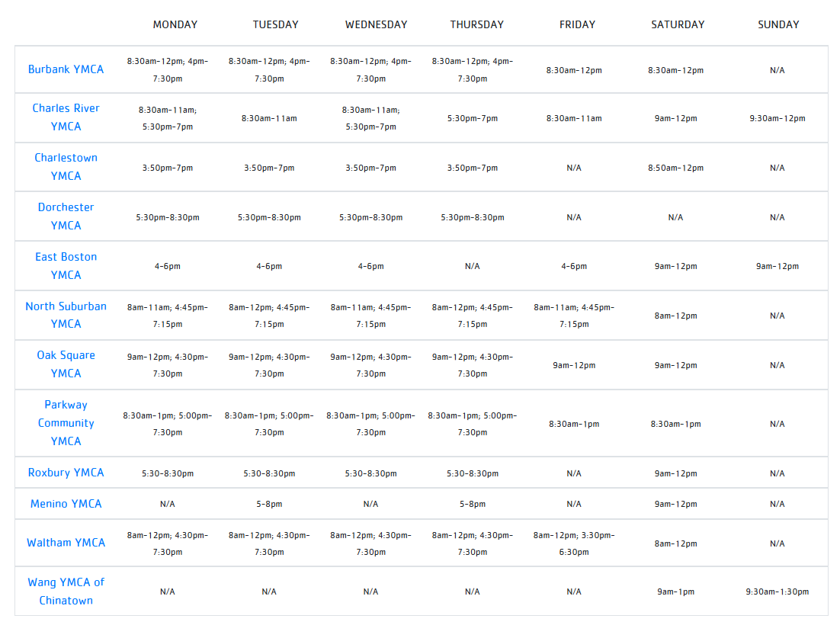The width and height of the screenshot is (840, 622).
Task: Open the Burbank YMCA link
Action: (x=66, y=69)
